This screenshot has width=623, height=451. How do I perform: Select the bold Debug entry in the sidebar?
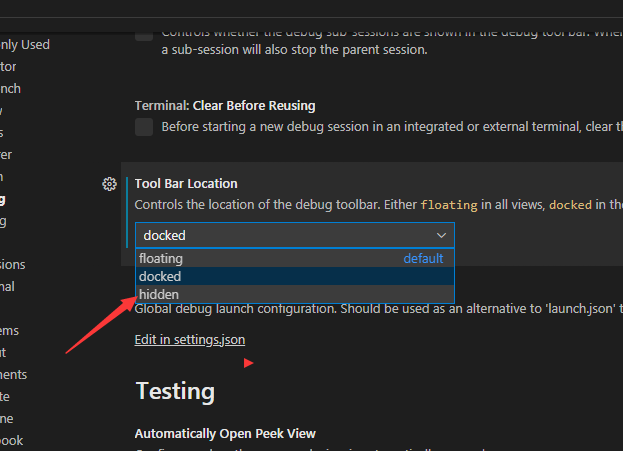coord(3,199)
